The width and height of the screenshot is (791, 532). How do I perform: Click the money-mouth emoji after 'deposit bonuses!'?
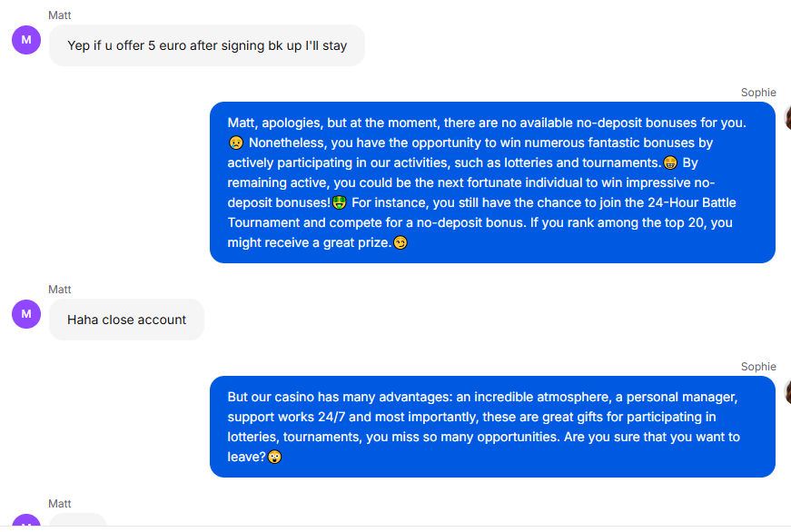click(339, 202)
